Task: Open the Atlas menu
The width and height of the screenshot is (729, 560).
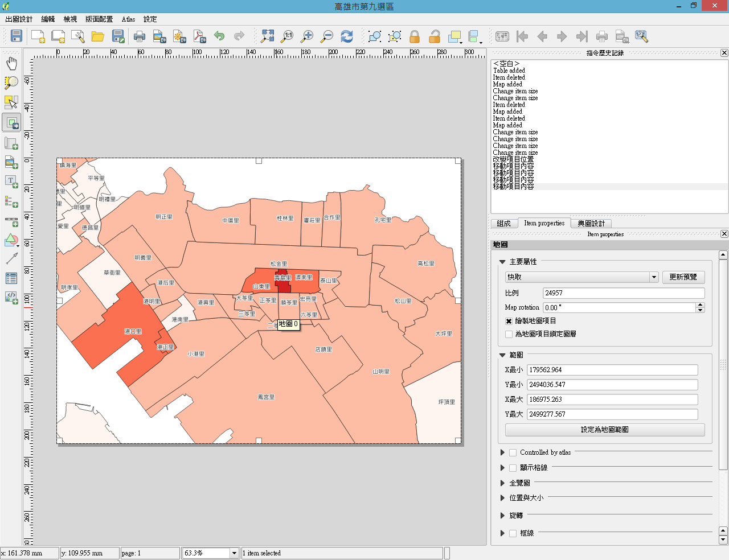Action: (128, 19)
